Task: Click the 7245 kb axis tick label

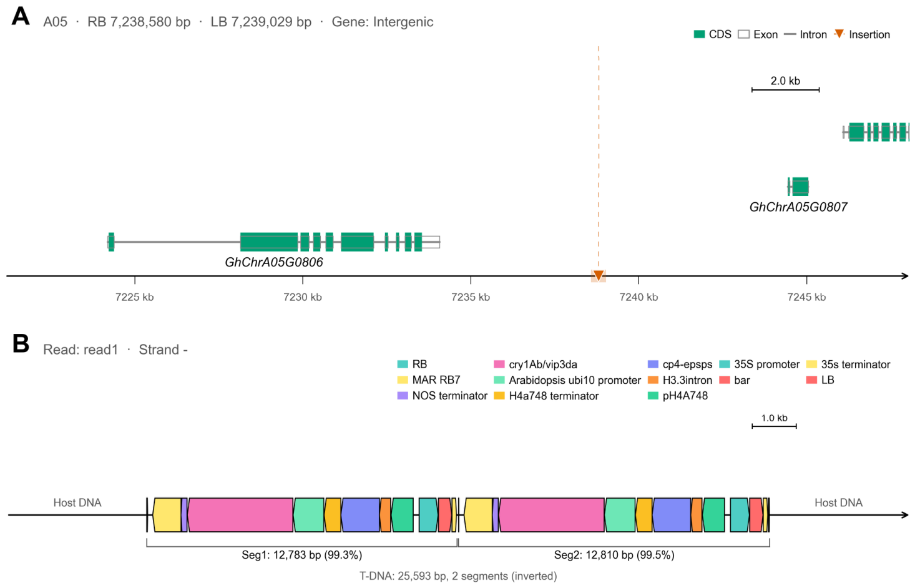Action: tap(806, 297)
